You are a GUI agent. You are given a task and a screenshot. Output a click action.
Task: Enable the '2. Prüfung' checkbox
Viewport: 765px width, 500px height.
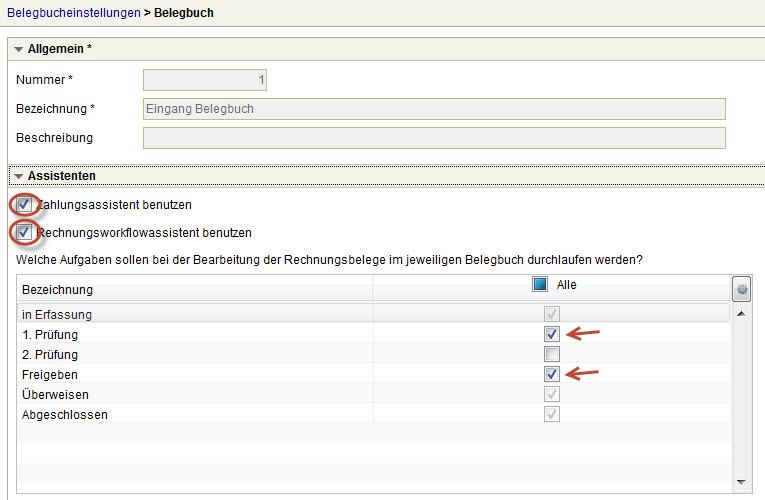pos(552,354)
